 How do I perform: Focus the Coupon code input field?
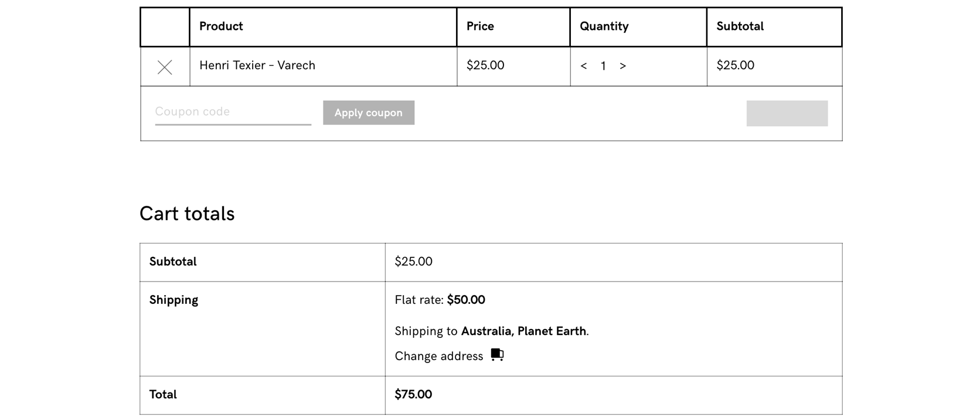[x=233, y=112]
